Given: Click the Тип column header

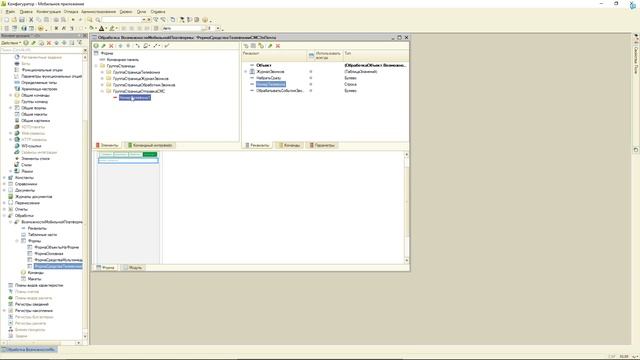Looking at the screenshot, I should click(376, 55).
